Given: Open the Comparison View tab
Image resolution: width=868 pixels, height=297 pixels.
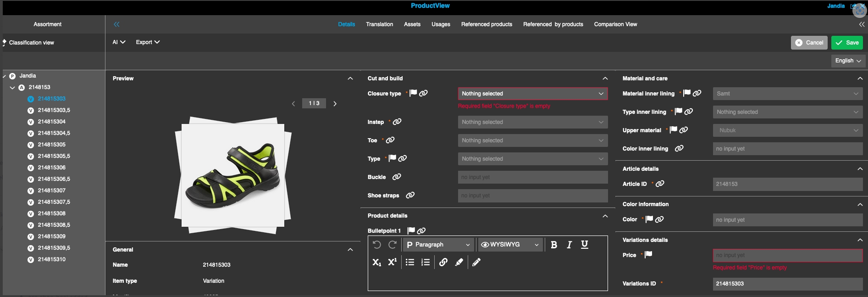Looking at the screenshot, I should click(x=615, y=24).
